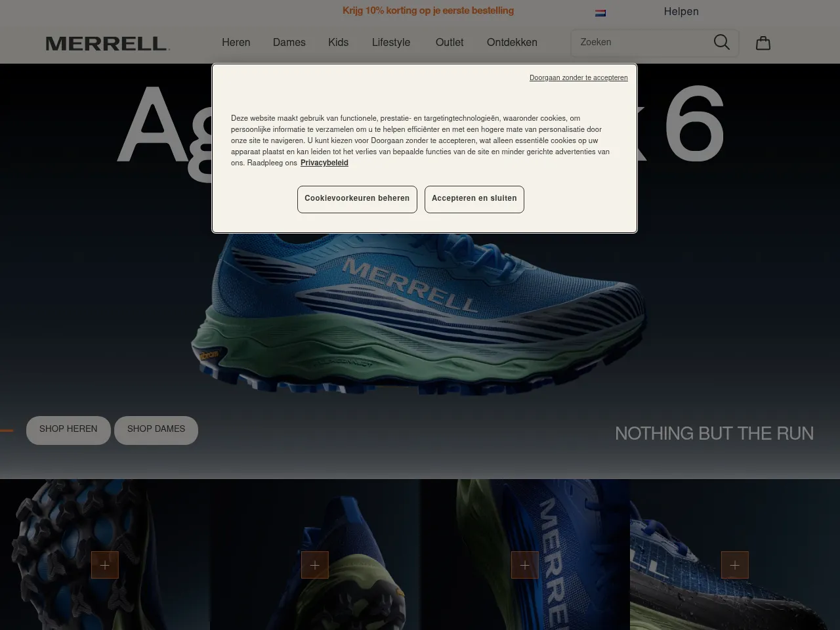The image size is (840, 630).
Task: Click plus icon on first product tile
Action: coord(105,564)
